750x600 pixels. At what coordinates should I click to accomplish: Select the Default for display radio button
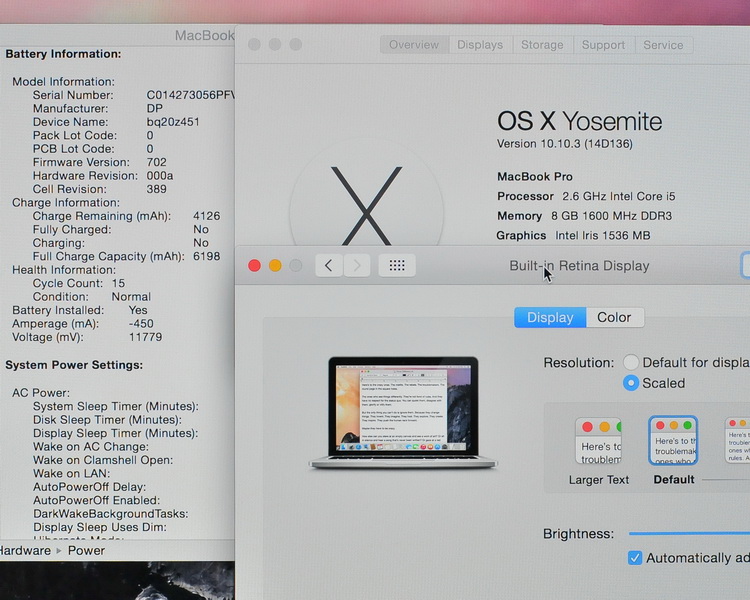click(x=631, y=362)
